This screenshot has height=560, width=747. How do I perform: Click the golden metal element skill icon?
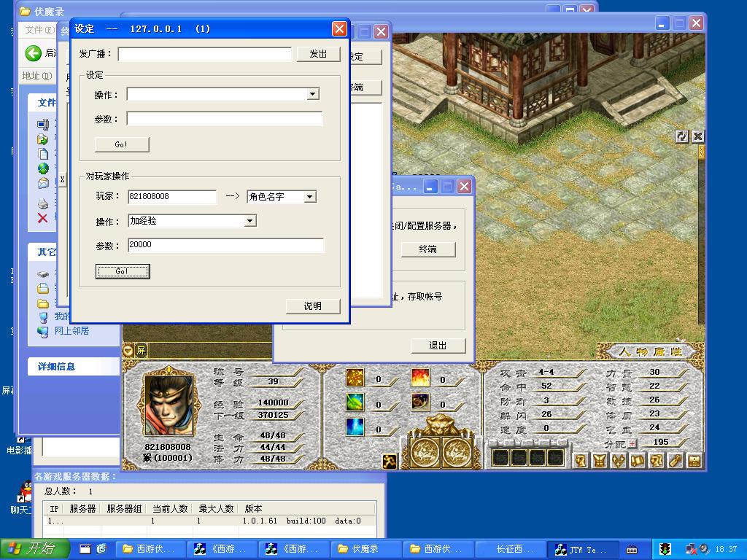pyautogui.click(x=355, y=378)
